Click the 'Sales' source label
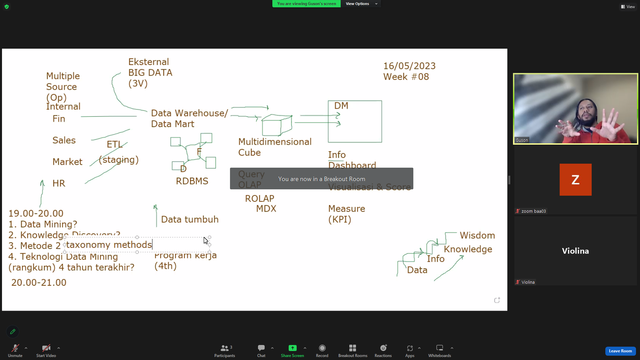Viewport: 640px width, 360px height. (64, 140)
